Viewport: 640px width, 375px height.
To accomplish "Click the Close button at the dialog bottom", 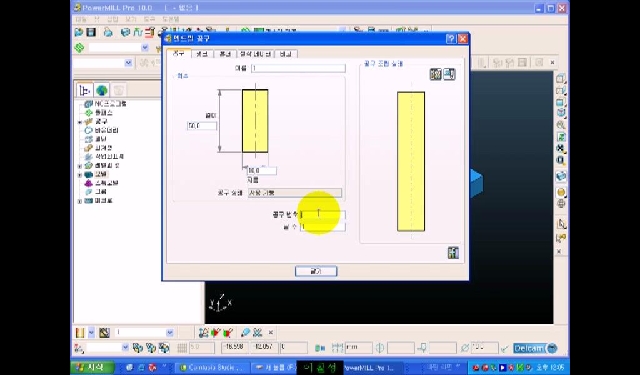I will (x=316, y=271).
